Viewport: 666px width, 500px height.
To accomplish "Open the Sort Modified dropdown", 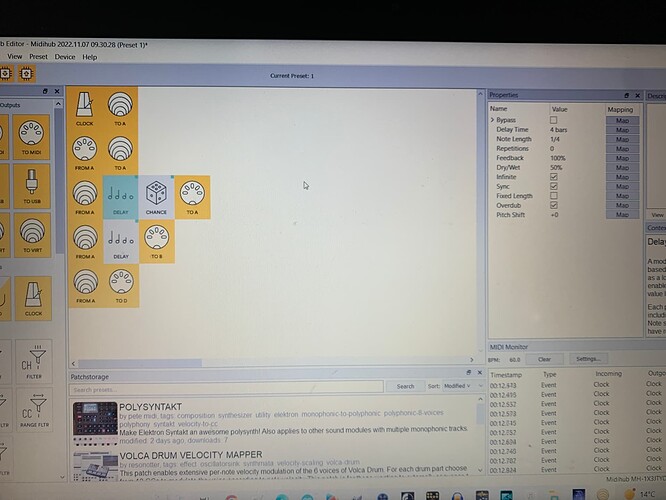I will (x=463, y=386).
